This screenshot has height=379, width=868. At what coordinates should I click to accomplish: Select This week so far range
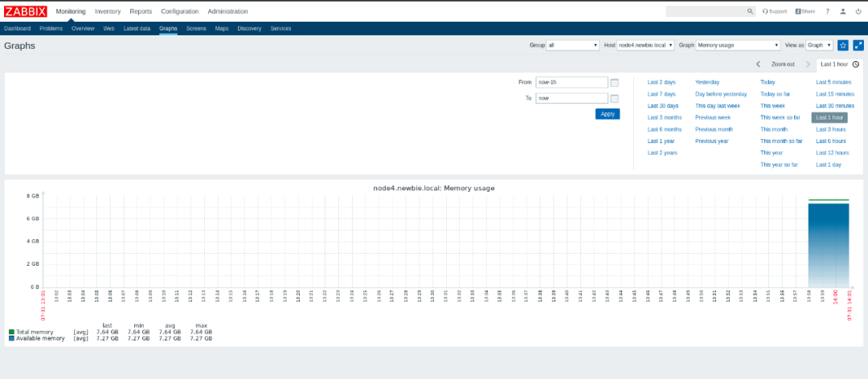(x=780, y=117)
